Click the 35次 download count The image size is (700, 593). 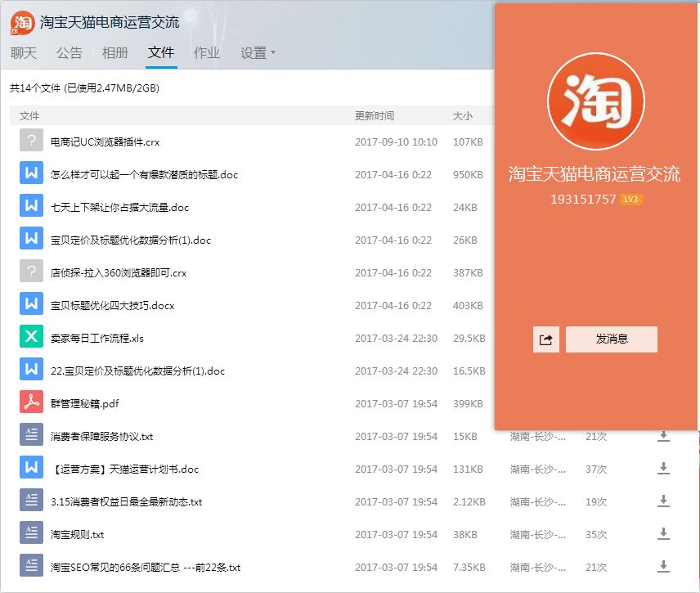coord(596,534)
